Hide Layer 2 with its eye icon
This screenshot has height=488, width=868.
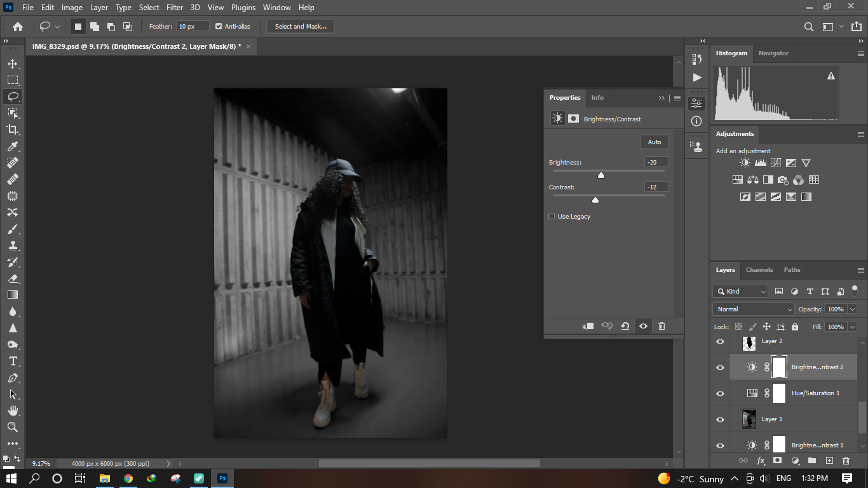pos(720,341)
